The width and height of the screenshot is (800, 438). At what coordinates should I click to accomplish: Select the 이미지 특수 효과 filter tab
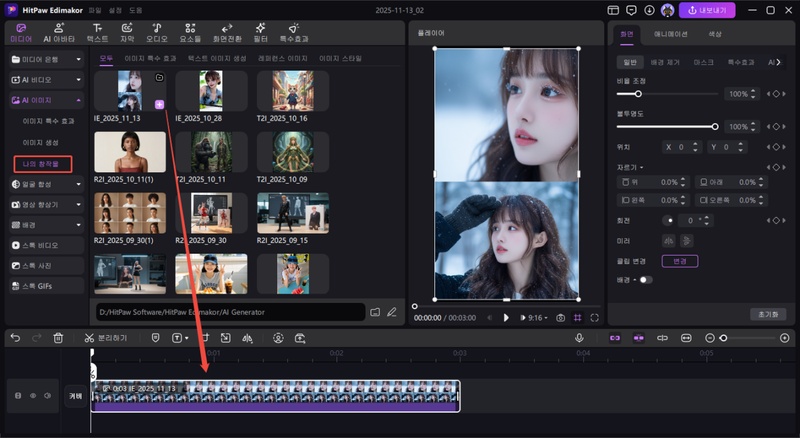(x=149, y=59)
